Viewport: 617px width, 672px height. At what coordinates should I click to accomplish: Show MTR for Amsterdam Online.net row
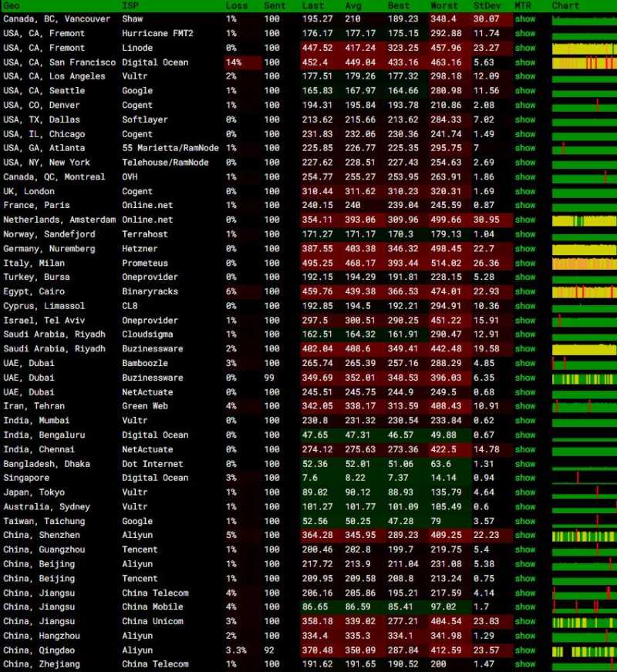pyautogui.click(x=525, y=220)
